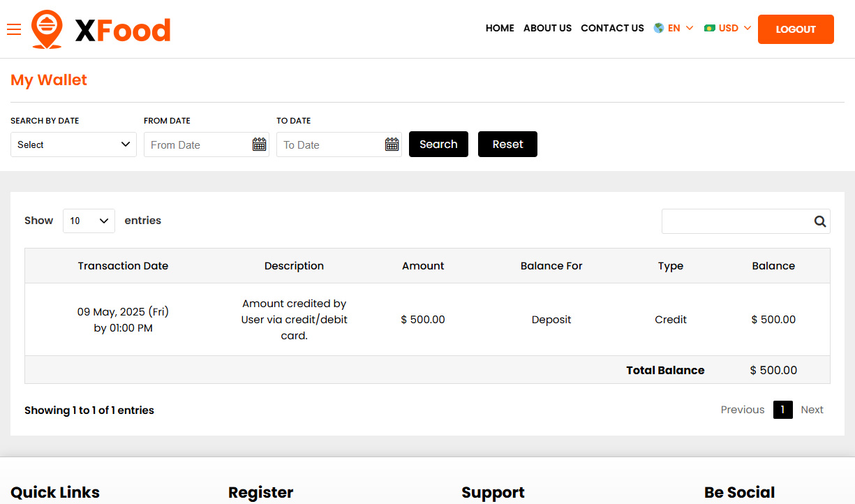The image size is (855, 504).
Task: Open the To Date calendar picker
Action: [x=391, y=144]
